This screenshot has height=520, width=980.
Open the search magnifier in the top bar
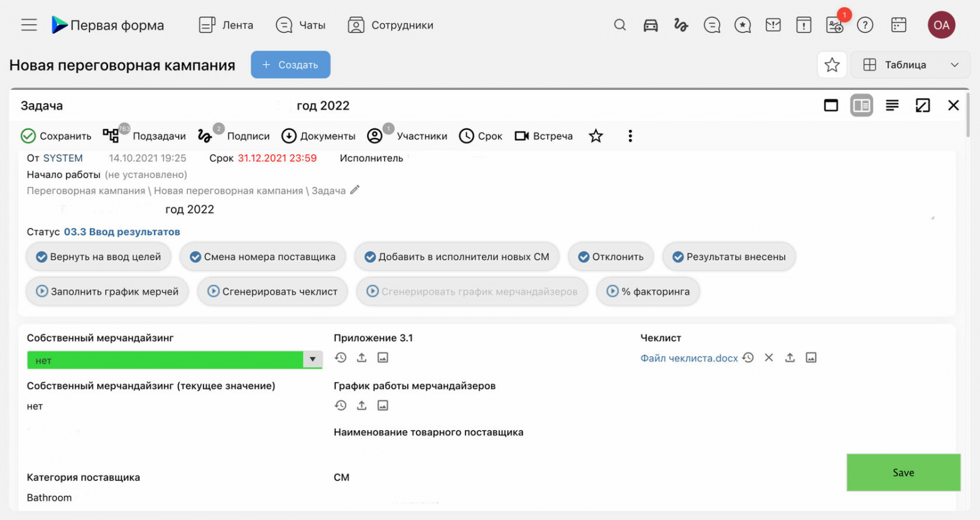[619, 25]
